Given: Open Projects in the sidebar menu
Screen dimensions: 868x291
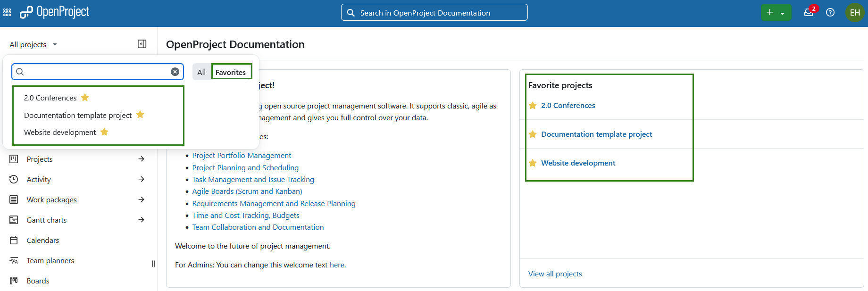Looking at the screenshot, I should (40, 159).
